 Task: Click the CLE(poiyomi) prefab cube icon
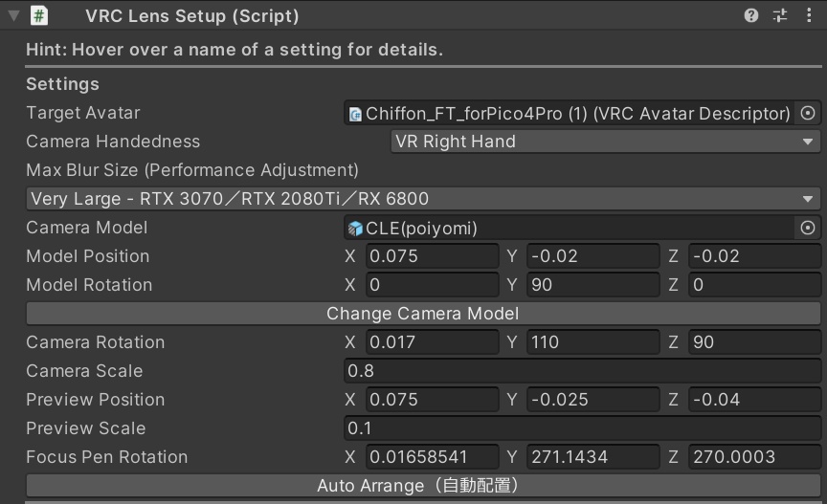tap(356, 228)
